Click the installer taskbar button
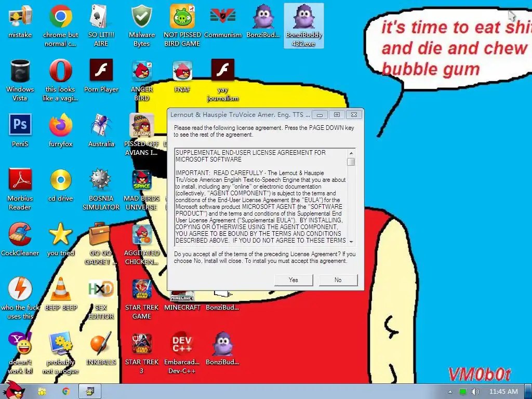The width and height of the screenshot is (532, 399). click(x=90, y=392)
